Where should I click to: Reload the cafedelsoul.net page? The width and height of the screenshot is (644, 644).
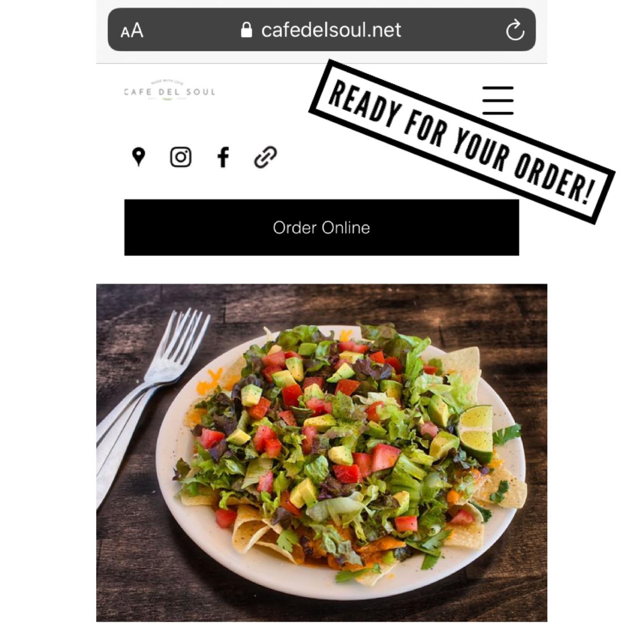pos(515,30)
